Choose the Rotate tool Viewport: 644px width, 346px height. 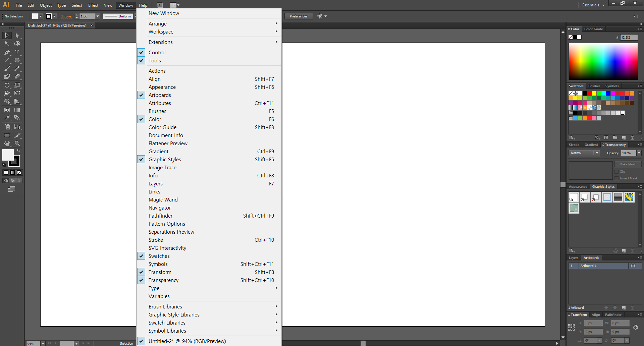tap(7, 85)
